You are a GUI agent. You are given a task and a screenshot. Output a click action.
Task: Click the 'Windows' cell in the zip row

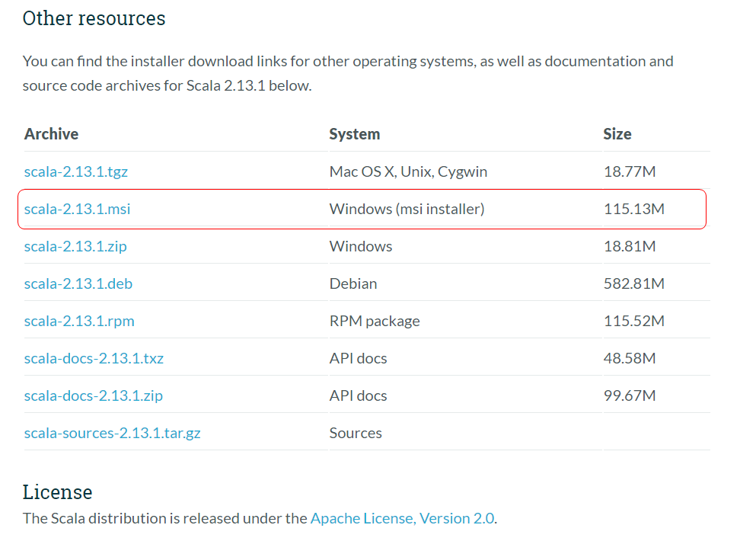click(361, 247)
